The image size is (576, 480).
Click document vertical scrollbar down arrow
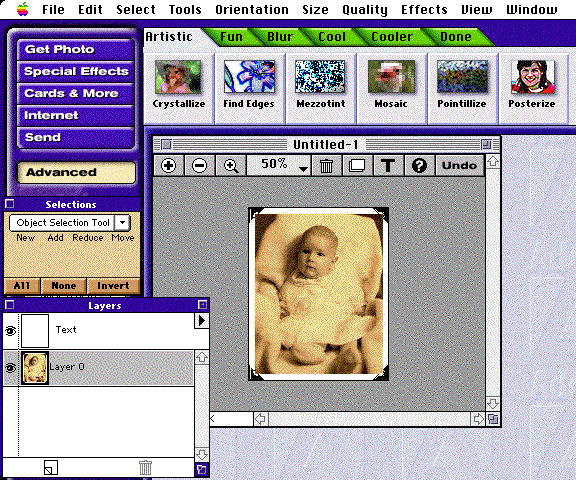click(x=493, y=404)
